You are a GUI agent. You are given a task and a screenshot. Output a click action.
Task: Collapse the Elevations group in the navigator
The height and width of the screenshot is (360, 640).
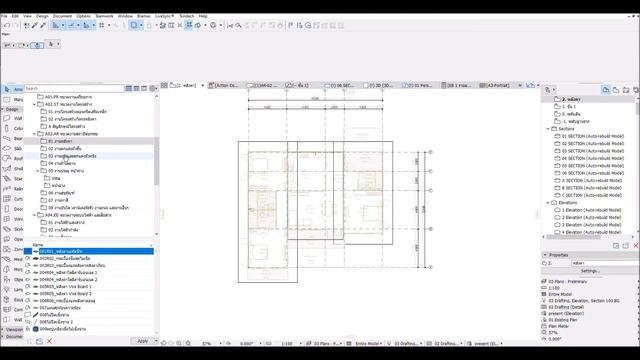(x=548, y=203)
